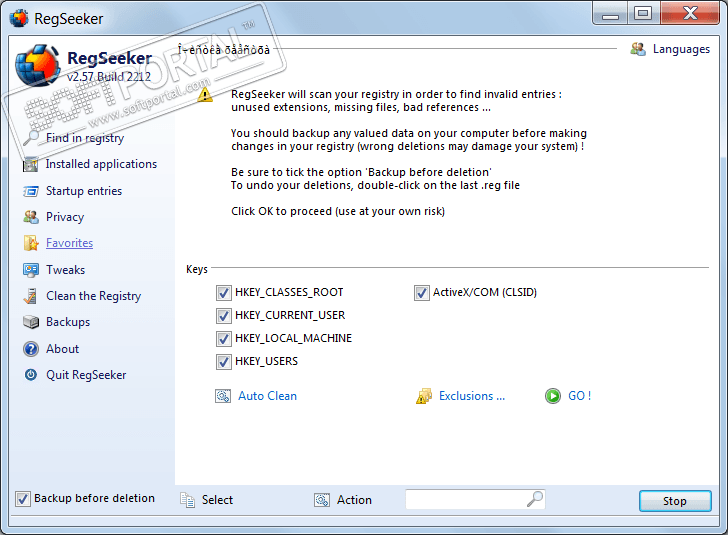Click the Select documents icon
This screenshot has height=535, width=728.
point(187,500)
